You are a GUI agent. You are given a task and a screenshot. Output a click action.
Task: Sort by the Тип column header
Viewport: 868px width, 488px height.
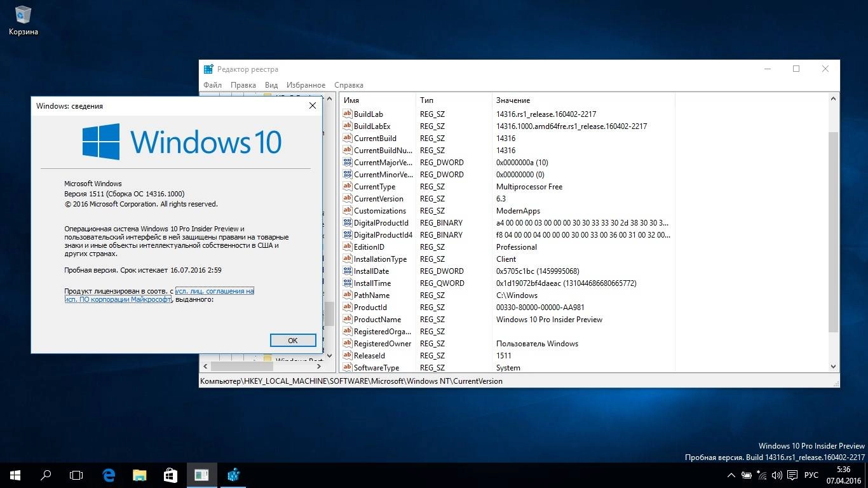454,100
